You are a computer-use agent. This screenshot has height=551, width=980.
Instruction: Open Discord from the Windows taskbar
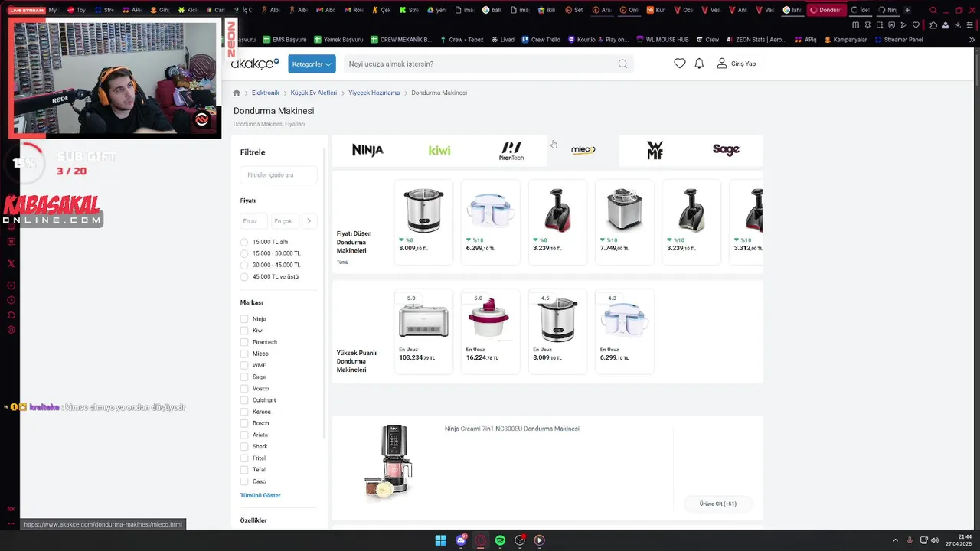coord(461,540)
